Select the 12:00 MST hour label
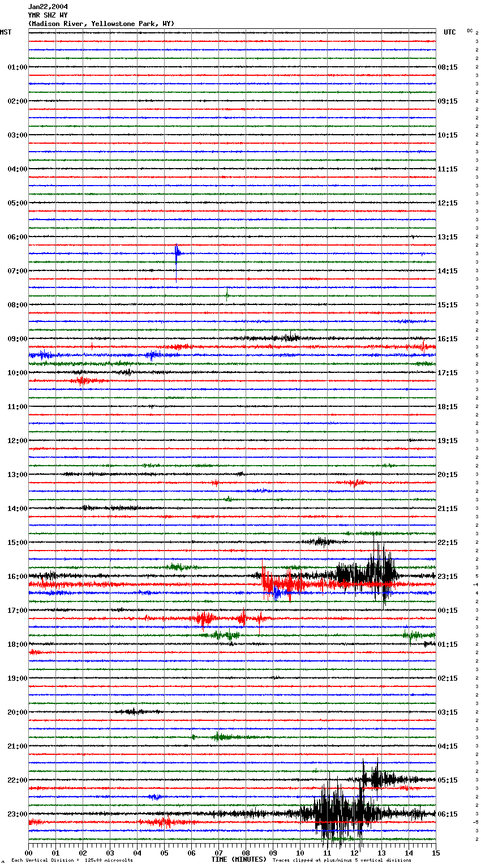Image resolution: width=481 pixels, height=868 pixels. pos(18,441)
